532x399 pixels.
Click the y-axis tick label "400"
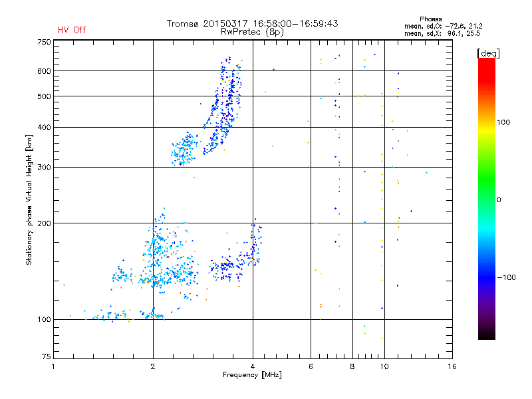click(44, 127)
